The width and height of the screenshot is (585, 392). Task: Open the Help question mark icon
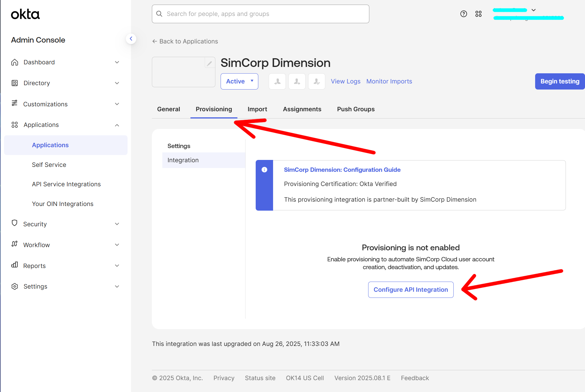(x=464, y=14)
